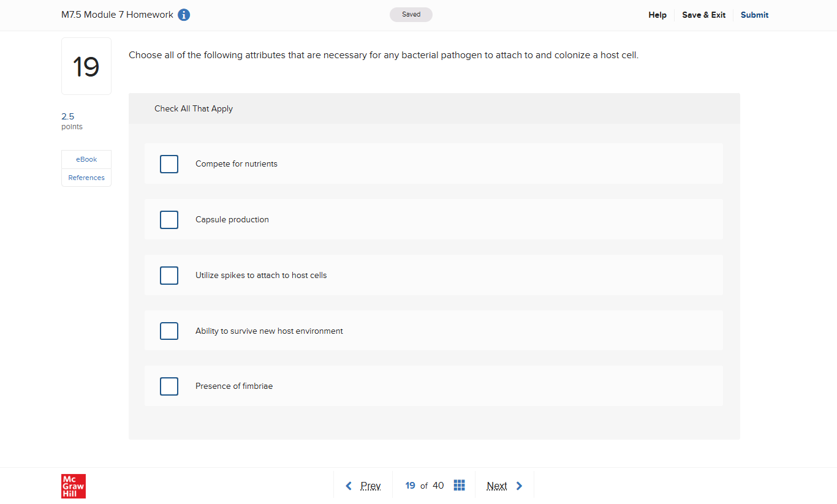Click the question number 19 box
837x504 pixels.
[86, 66]
